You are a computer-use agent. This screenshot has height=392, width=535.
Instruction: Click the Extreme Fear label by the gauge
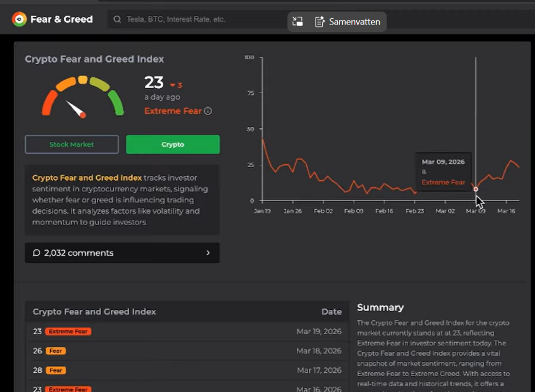173,111
